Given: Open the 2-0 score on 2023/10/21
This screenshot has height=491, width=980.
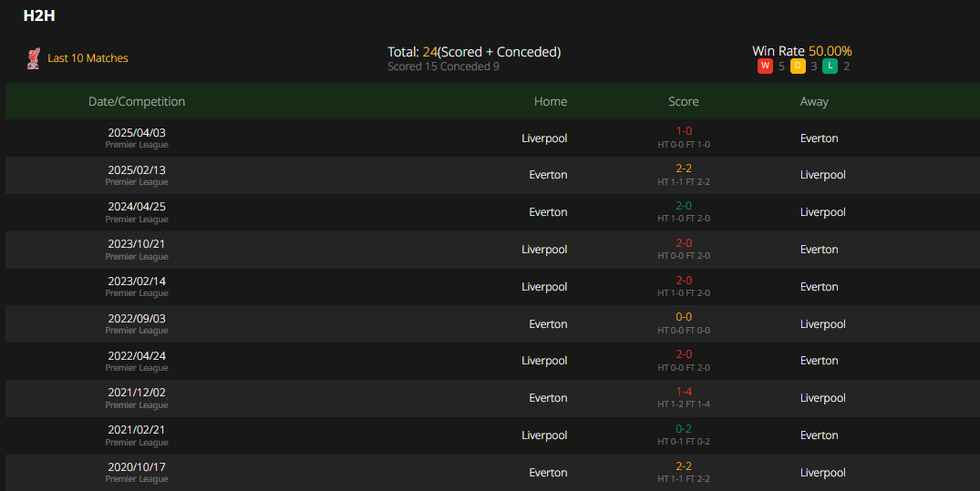Looking at the screenshot, I should 684,243.
